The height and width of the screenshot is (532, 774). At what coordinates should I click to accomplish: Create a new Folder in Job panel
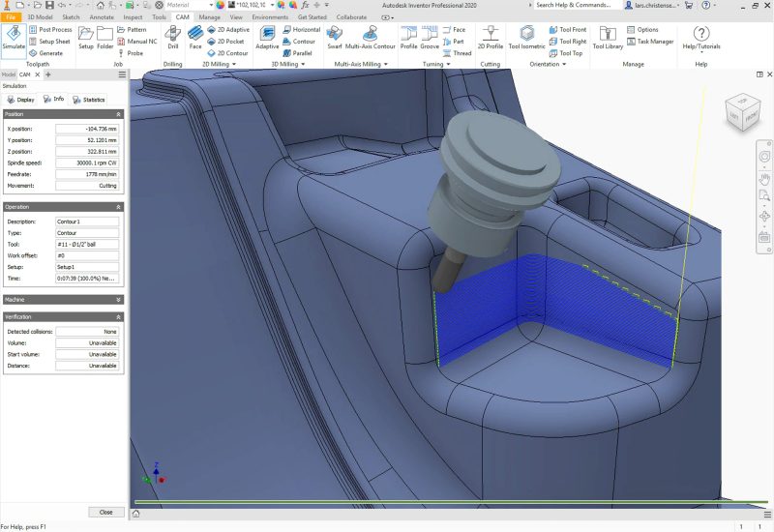pyautogui.click(x=104, y=39)
